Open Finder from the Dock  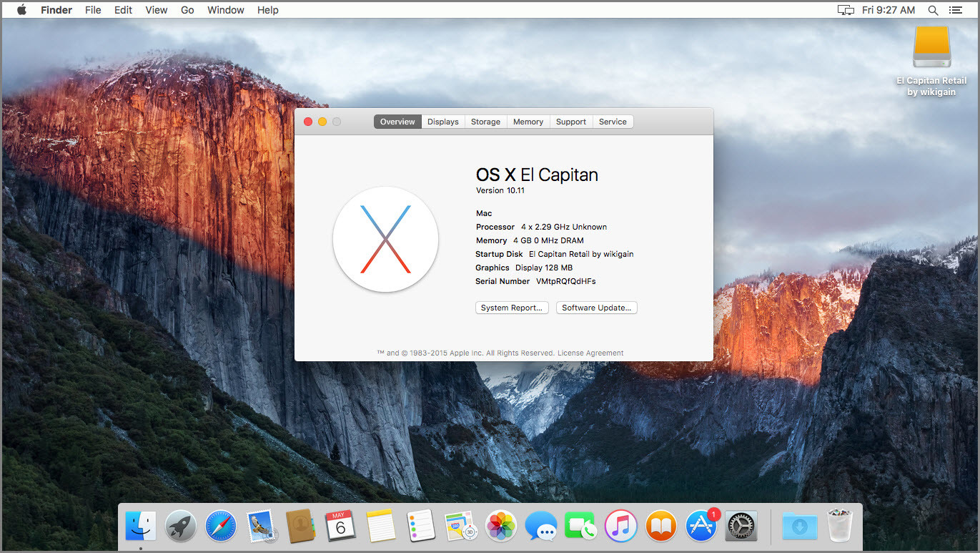pos(141,527)
